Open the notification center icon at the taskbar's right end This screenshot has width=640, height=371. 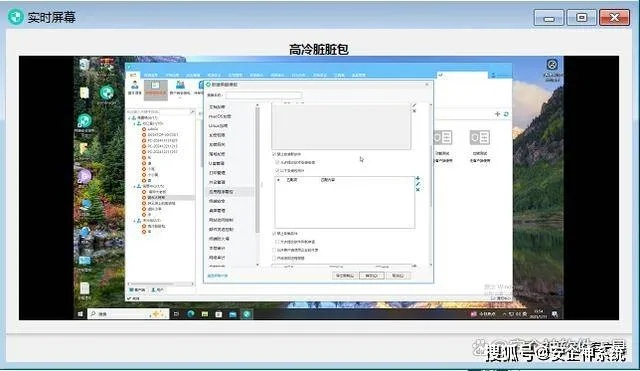(x=555, y=314)
